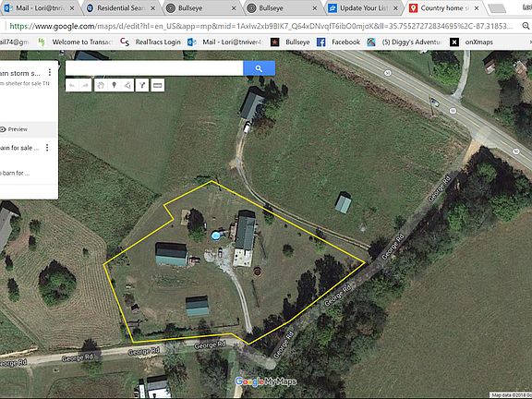Select the hand pan tool

coord(101,85)
